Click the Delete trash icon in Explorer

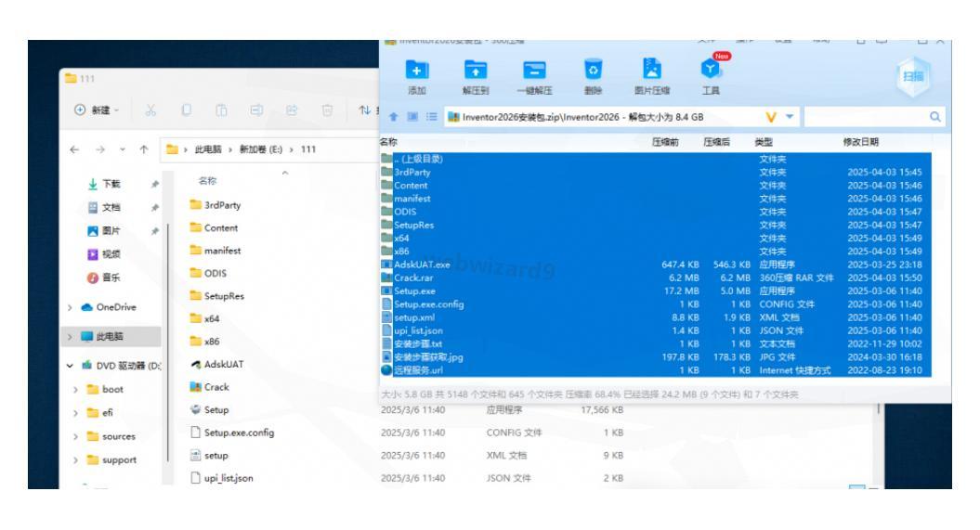327,110
